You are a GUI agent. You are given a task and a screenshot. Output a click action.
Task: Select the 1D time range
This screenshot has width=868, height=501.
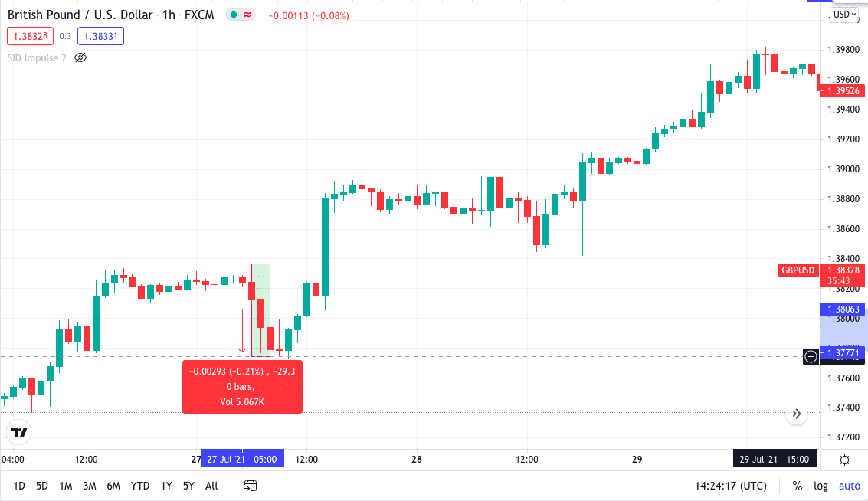pos(19,486)
